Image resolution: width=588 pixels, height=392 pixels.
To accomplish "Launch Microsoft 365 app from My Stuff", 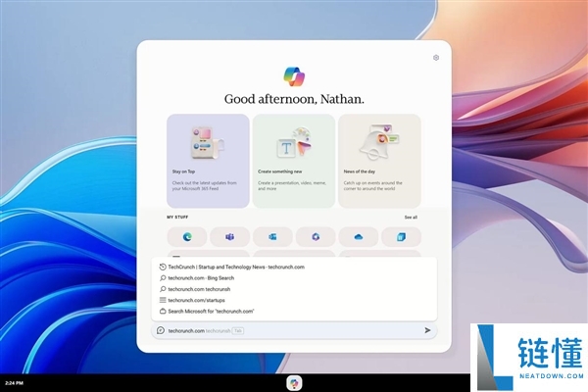I will point(316,237).
